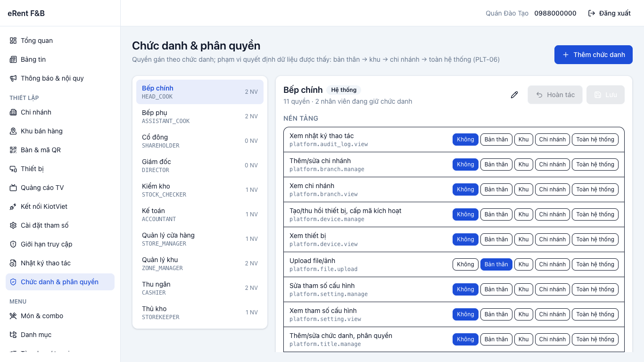
Task: Set Thêm/sửa chức danh, phân quyền to Toàn hệ thống
Action: (x=595, y=339)
